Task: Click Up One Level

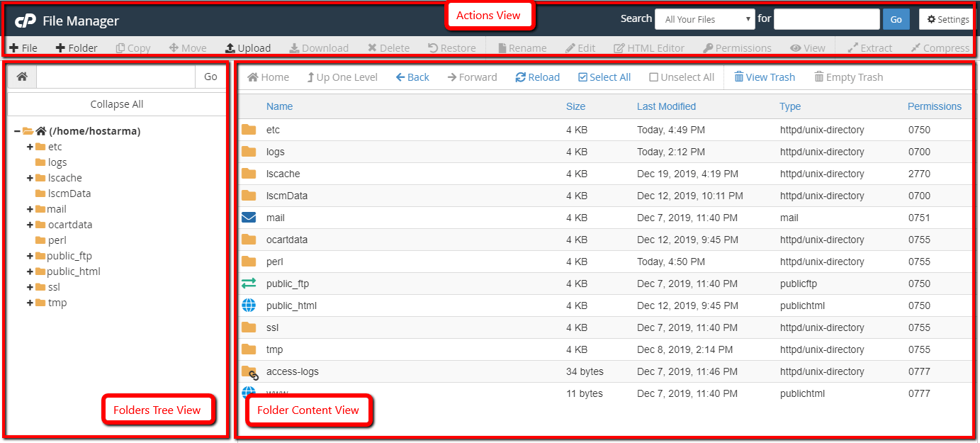Action: (x=342, y=77)
